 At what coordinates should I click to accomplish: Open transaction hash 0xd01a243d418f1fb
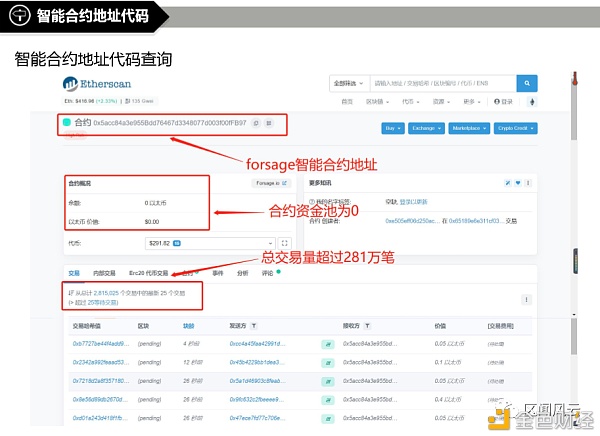(x=100, y=418)
